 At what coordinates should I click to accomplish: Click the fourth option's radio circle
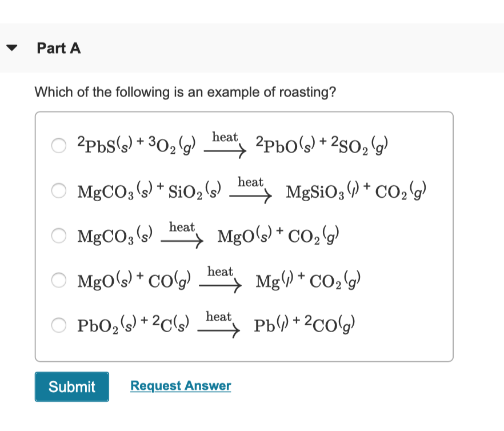[58, 280]
